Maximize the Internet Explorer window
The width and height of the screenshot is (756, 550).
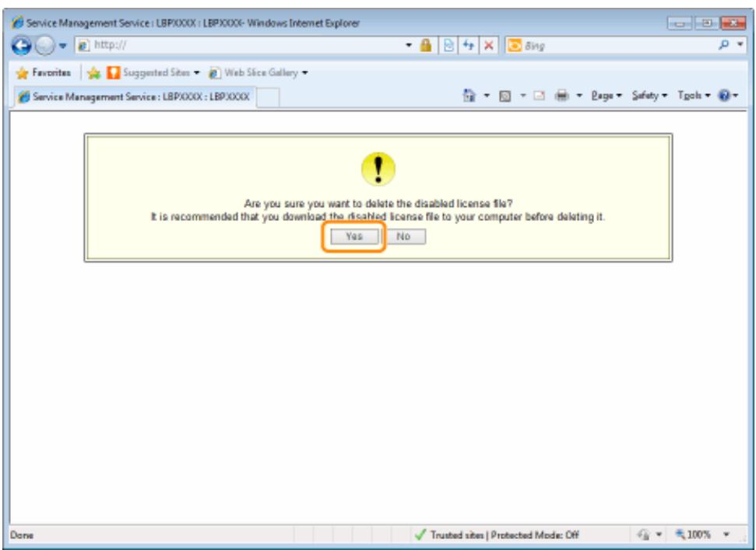[706, 23]
